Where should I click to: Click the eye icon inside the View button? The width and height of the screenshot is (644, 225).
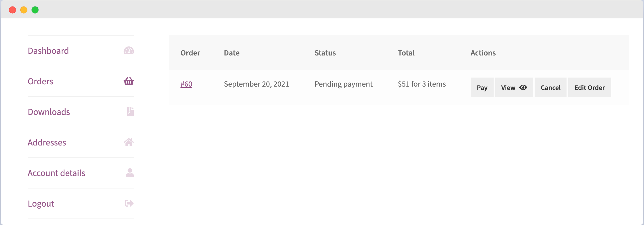[523, 87]
